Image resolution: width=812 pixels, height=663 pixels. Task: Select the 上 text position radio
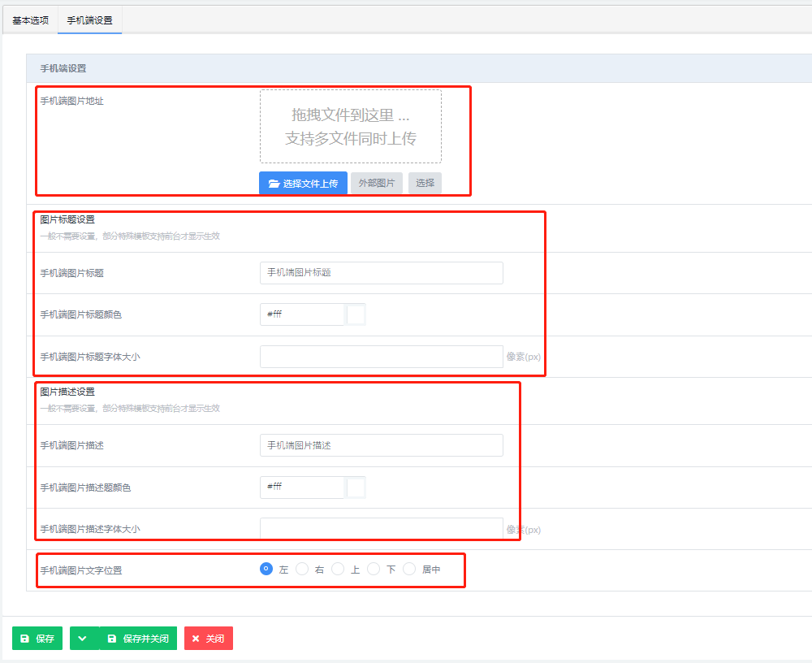[338, 570]
